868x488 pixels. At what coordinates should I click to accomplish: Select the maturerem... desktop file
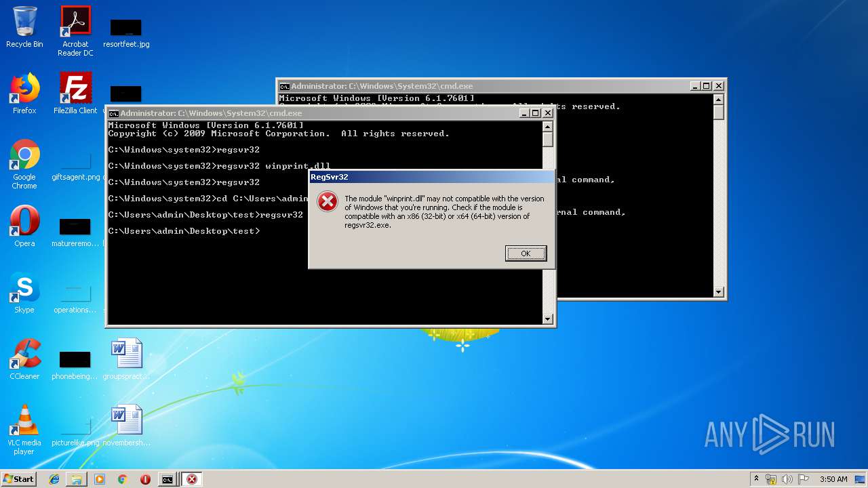[x=75, y=232]
